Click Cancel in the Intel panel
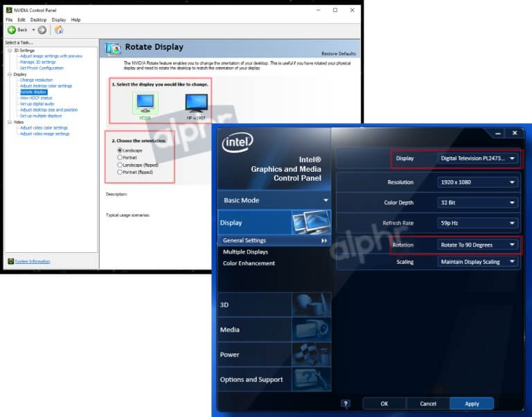 [428, 403]
